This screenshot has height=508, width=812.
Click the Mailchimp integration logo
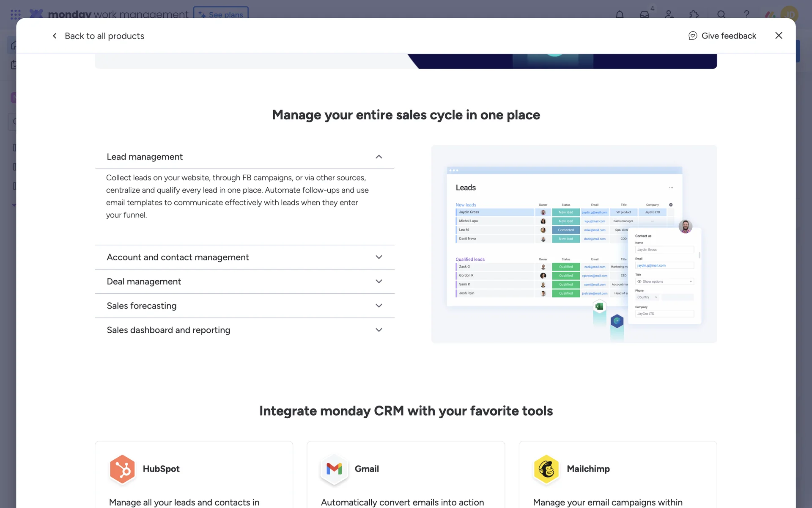546,469
